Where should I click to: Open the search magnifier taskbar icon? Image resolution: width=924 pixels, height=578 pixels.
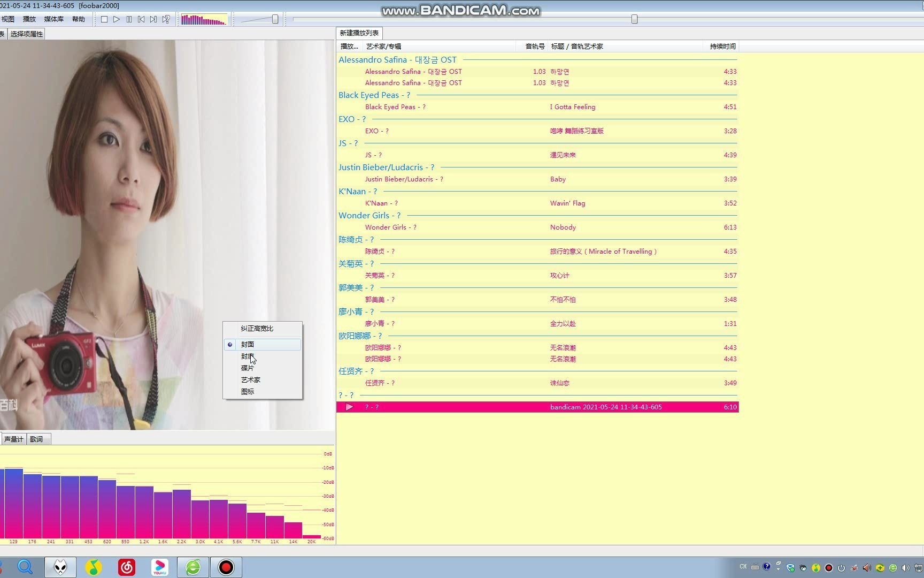coord(25,567)
